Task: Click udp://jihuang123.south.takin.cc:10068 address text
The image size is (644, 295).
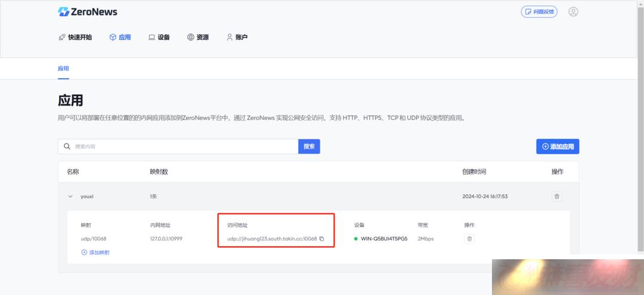Action: pyautogui.click(x=272, y=239)
